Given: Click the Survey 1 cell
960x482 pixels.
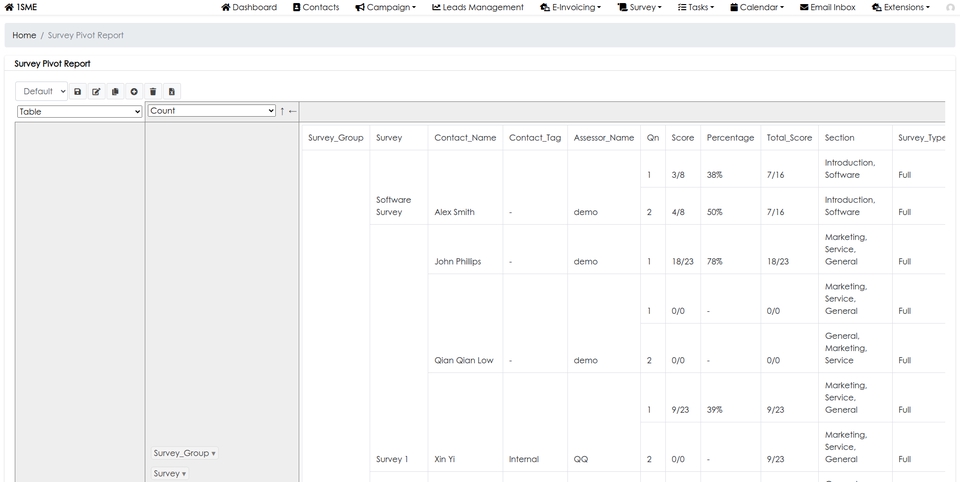Looking at the screenshot, I should pos(392,459).
